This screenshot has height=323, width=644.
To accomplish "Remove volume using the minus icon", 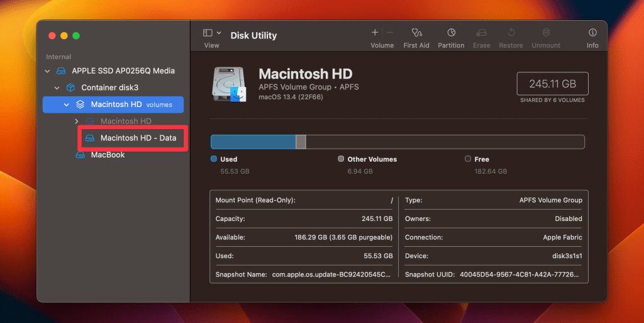I will coord(390,33).
